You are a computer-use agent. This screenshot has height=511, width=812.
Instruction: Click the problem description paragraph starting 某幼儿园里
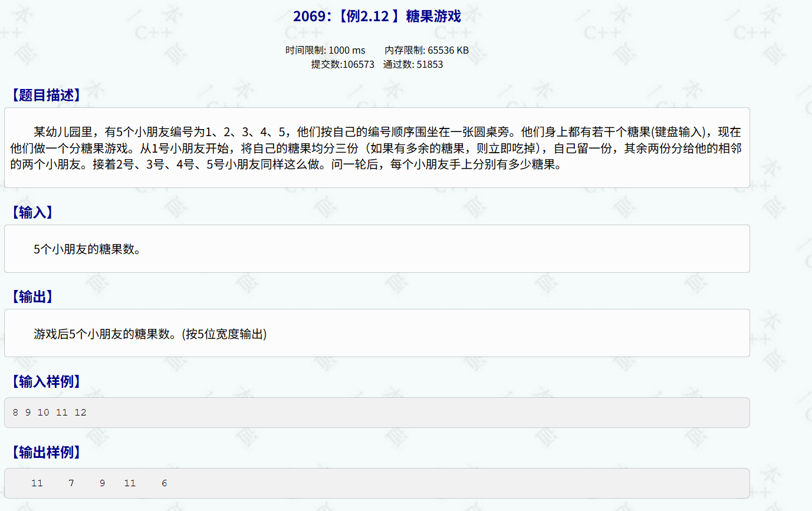pyautogui.click(x=376, y=148)
